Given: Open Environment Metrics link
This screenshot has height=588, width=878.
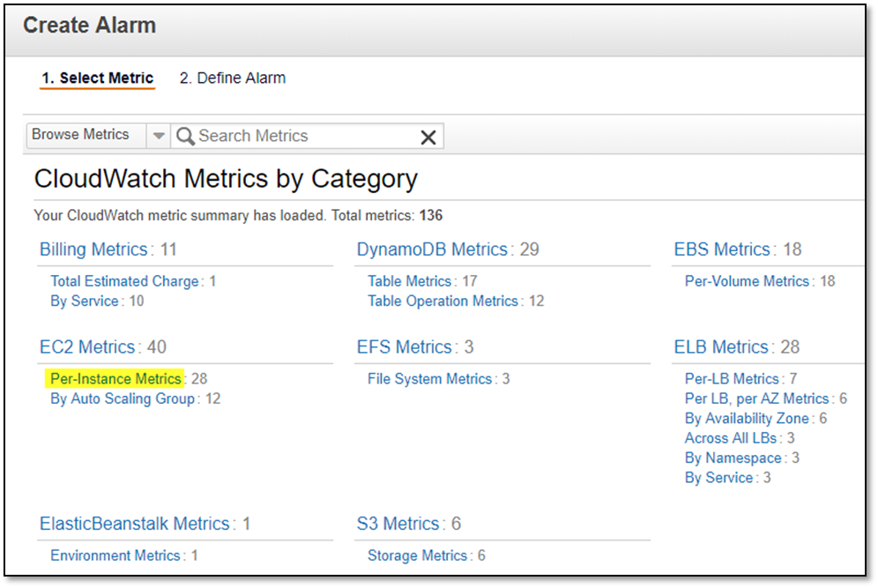Looking at the screenshot, I should point(115,555).
